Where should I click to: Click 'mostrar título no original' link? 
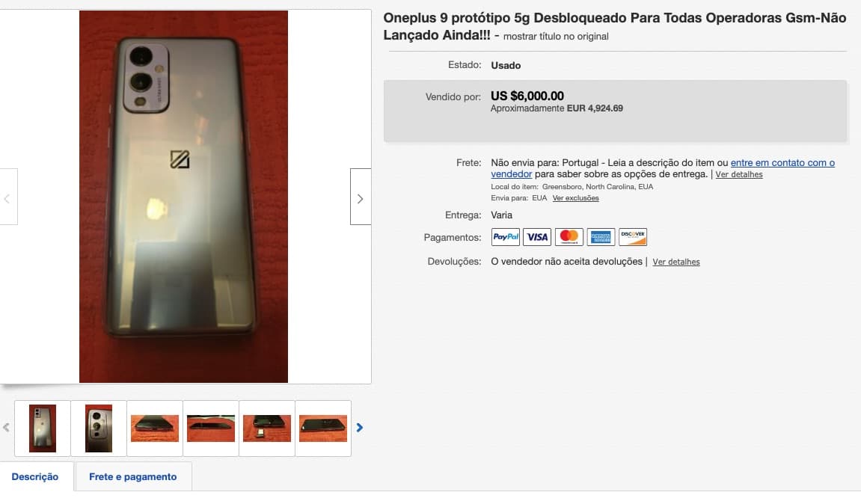[x=556, y=36]
